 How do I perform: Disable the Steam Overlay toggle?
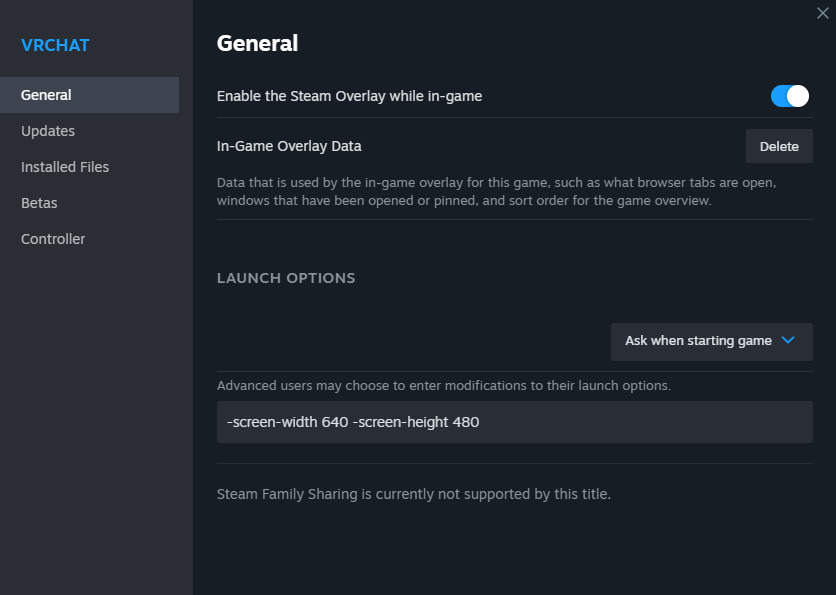[790, 96]
